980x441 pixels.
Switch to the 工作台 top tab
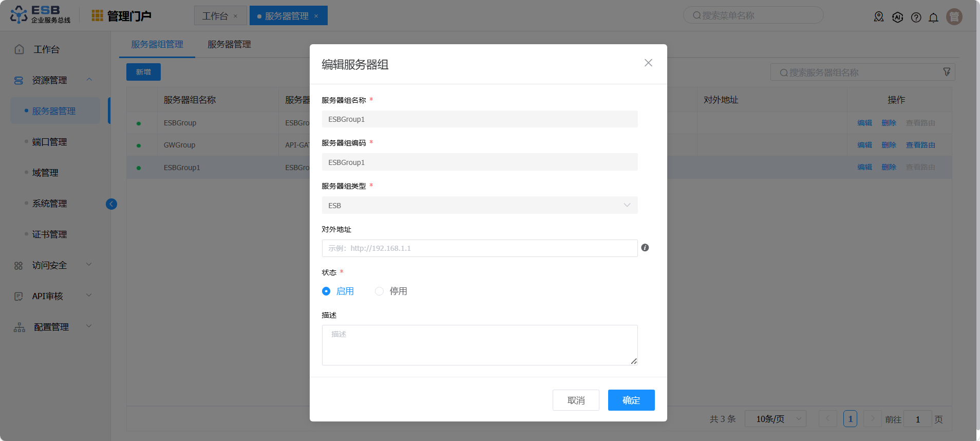(x=215, y=16)
